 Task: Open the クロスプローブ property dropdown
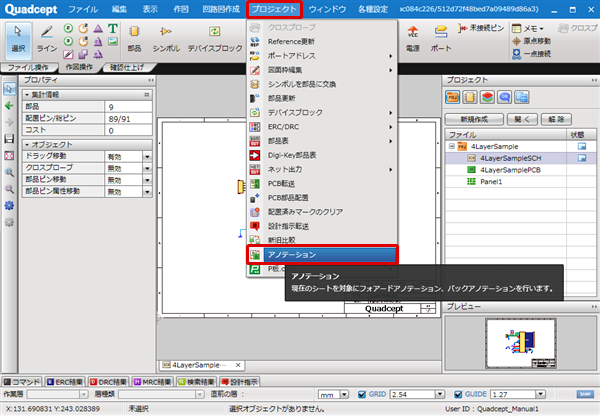pos(147,168)
